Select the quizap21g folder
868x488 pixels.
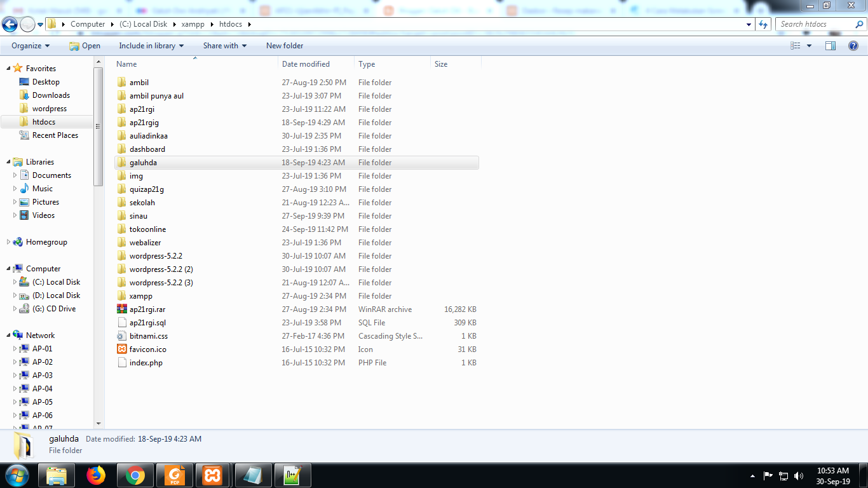[296, 189]
